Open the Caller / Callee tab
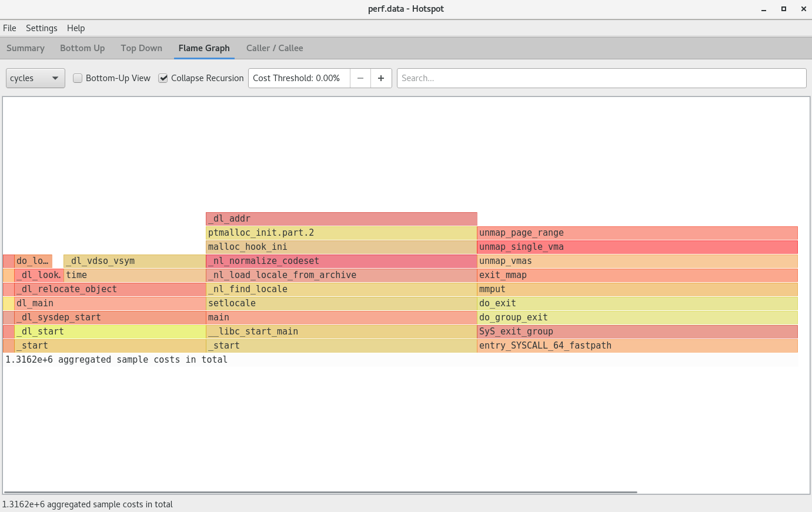This screenshot has width=812, height=512. click(275, 48)
